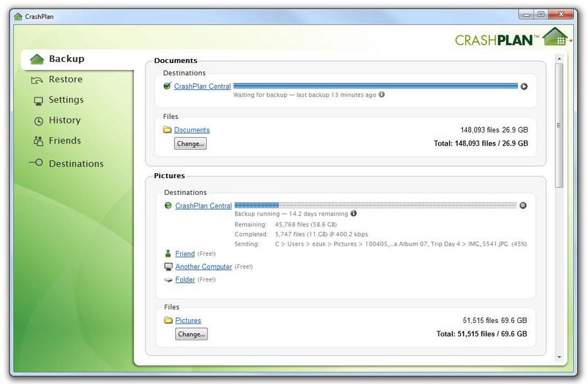Select the Destinations tab
This screenshot has width=588, height=384.
[75, 163]
